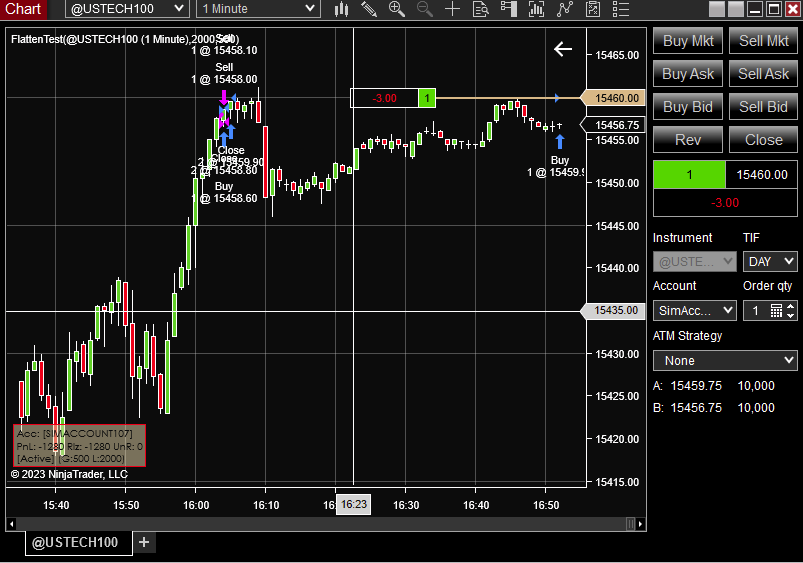
Task: Click the first gray window link button
Action: (x=717, y=9)
